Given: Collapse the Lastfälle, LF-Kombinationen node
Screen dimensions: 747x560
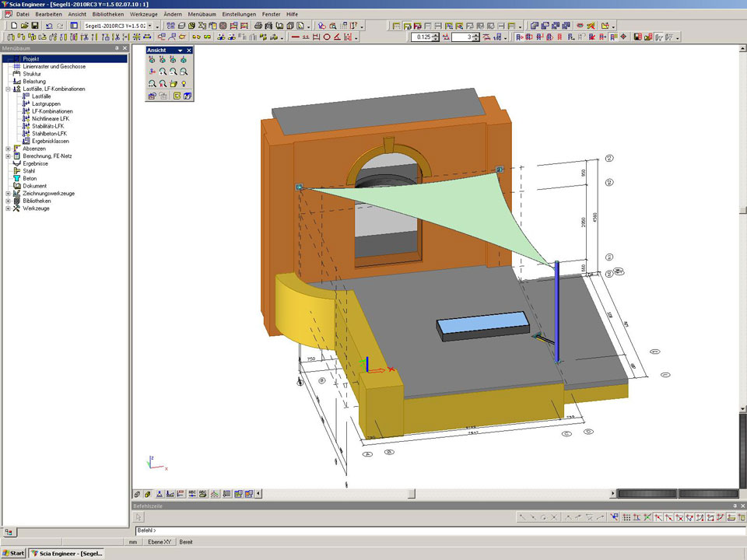Looking at the screenshot, I should pos(8,89).
